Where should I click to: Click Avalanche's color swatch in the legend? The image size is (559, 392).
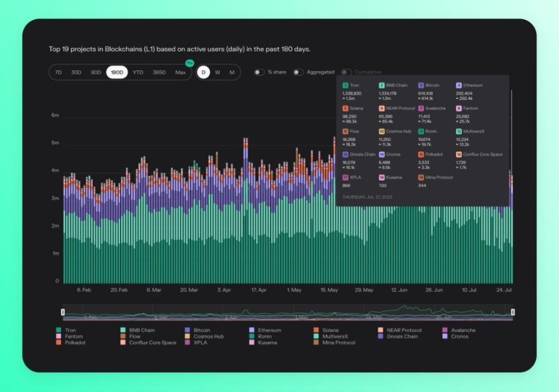pos(445,330)
